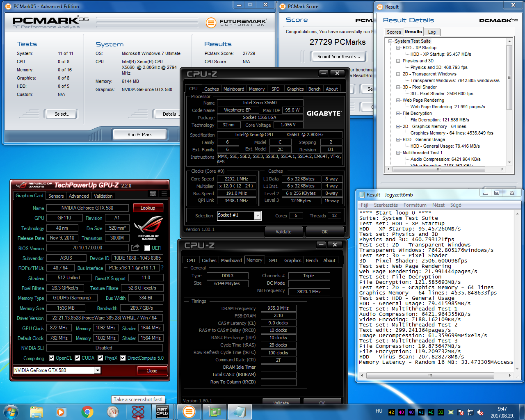Screen dimensions: 525x420
Task: Click the BIOS version share/export icon in GPU-Z
Action: click(x=135, y=248)
